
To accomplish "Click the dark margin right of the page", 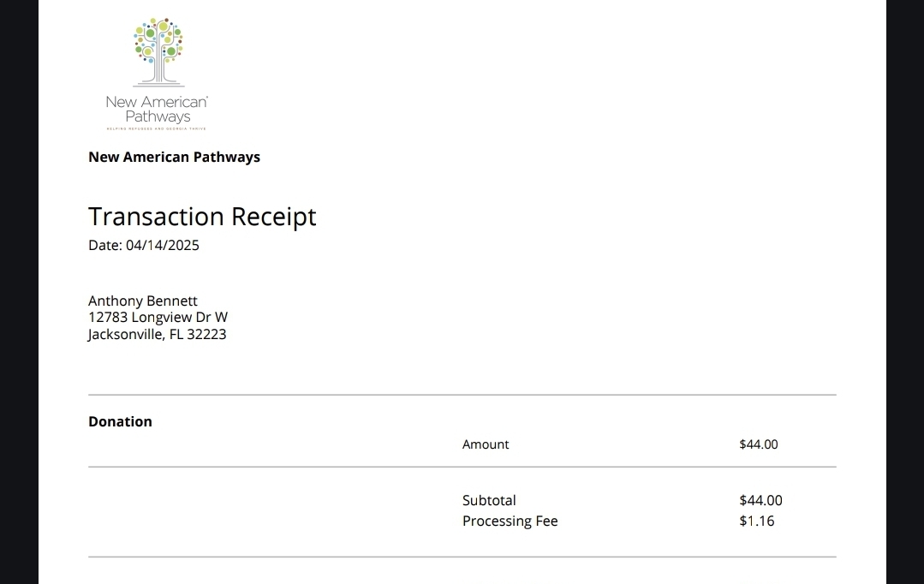I will (x=905, y=291).
